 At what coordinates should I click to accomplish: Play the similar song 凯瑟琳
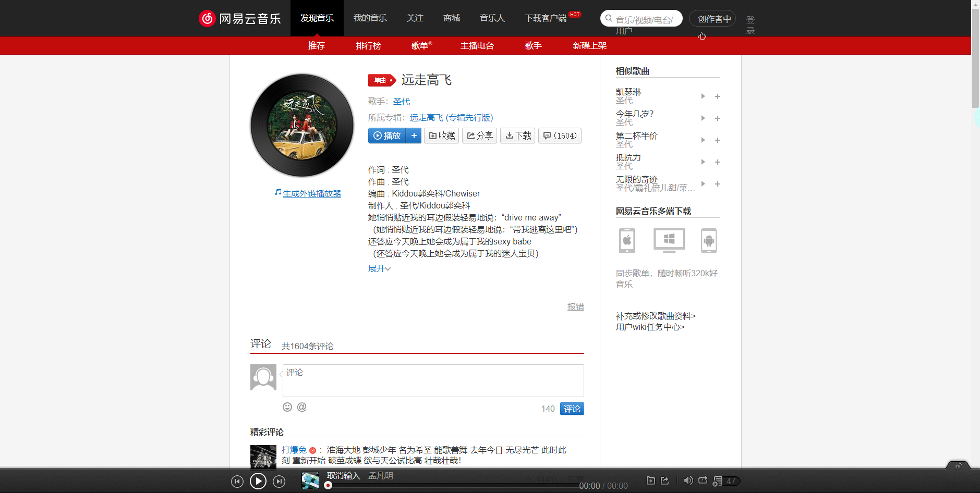[703, 96]
